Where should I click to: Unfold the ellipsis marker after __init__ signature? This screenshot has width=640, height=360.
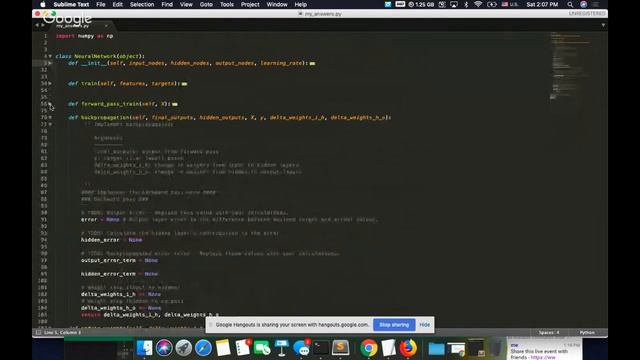312,63
